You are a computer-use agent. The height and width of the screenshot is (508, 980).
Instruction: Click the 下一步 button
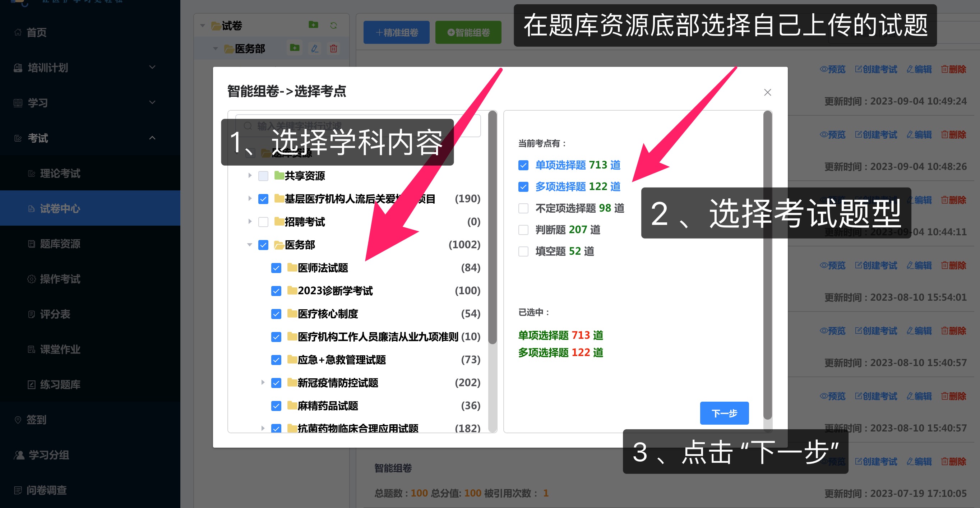click(724, 413)
